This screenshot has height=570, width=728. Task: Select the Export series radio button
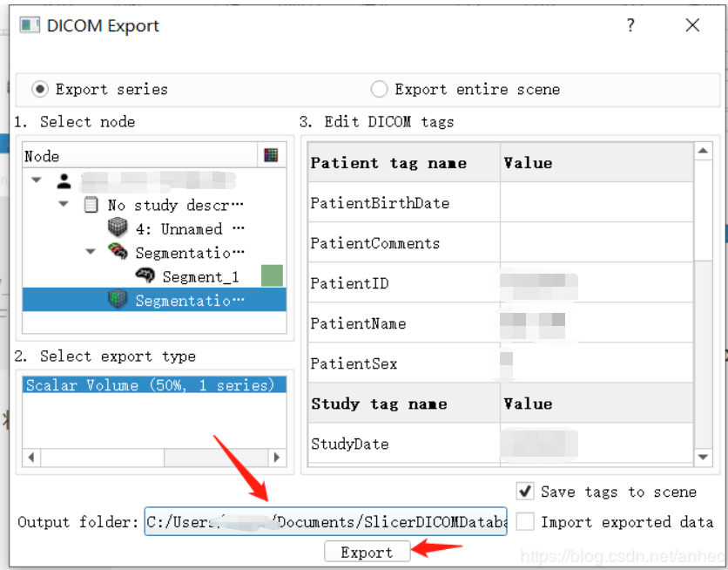pyautogui.click(x=40, y=89)
